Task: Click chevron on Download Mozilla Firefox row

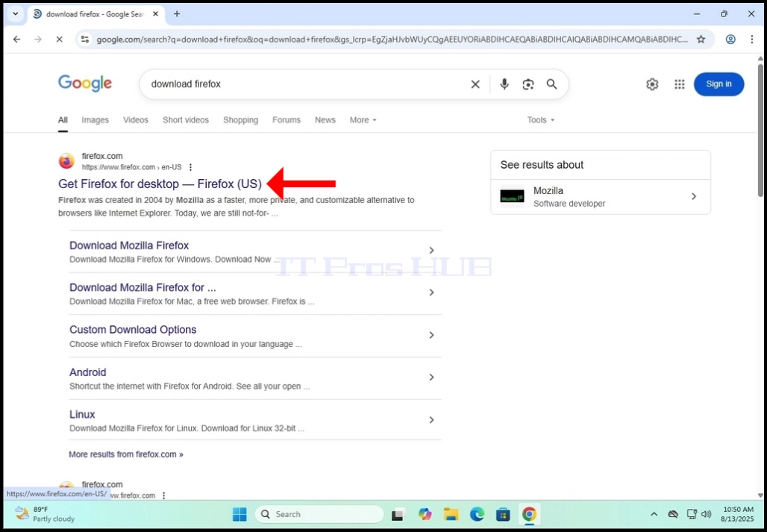Action: (x=431, y=251)
